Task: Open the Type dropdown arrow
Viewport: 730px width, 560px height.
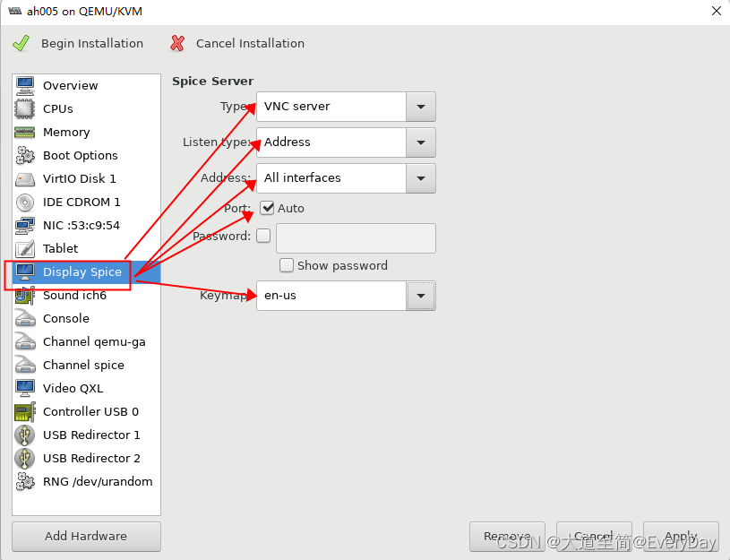Action: point(421,107)
